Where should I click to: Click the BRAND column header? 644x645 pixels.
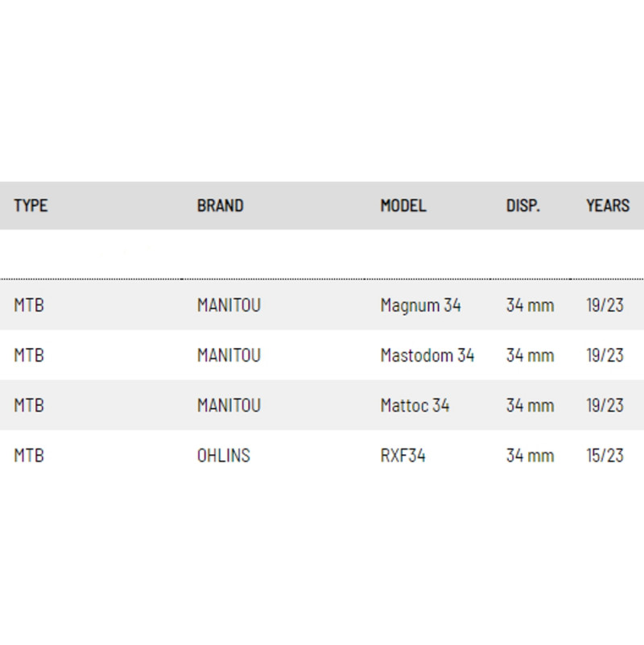(220, 205)
